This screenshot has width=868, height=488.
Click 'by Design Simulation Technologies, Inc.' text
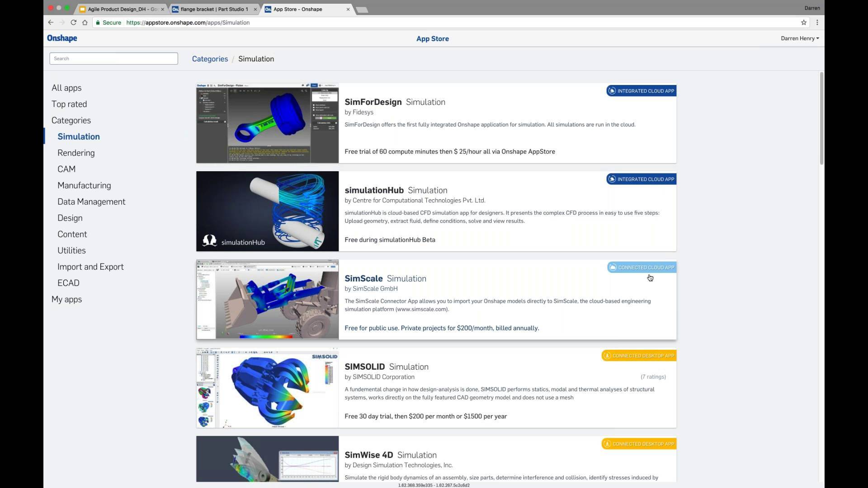tap(399, 465)
